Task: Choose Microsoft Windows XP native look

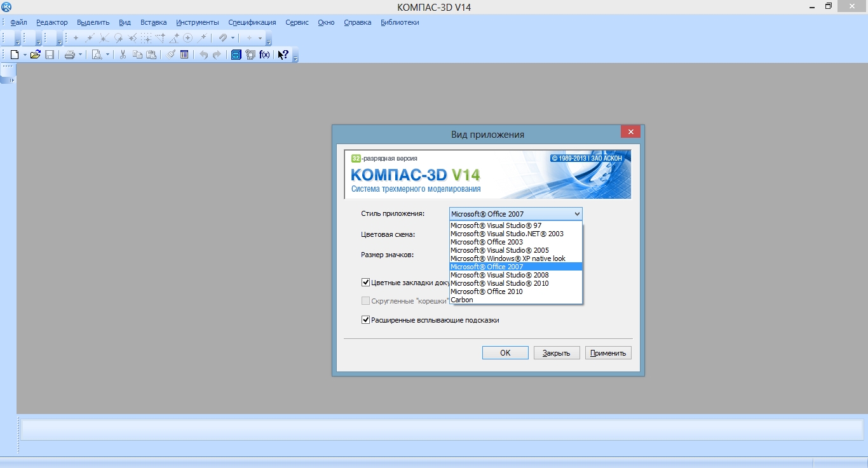Action: pos(515,258)
